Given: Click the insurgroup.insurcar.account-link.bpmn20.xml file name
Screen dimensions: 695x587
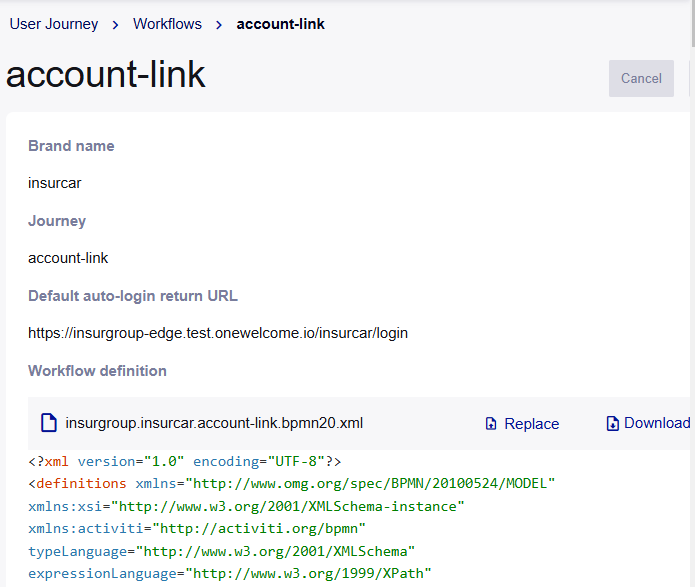Looking at the screenshot, I should point(214,423).
